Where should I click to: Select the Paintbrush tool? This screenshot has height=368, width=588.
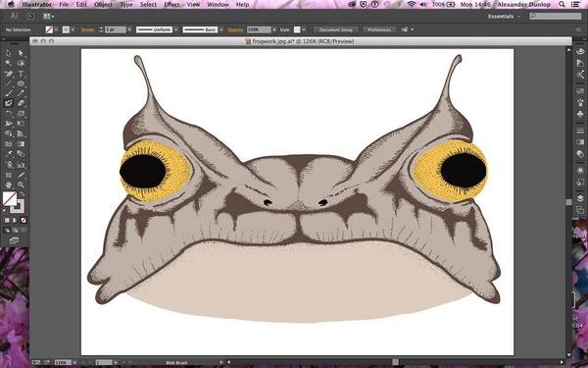[x=8, y=93]
